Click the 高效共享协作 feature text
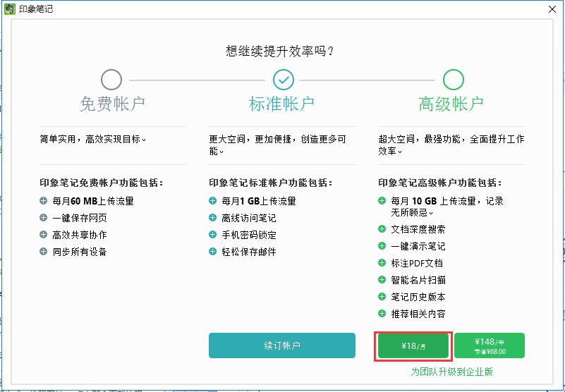 [80, 235]
